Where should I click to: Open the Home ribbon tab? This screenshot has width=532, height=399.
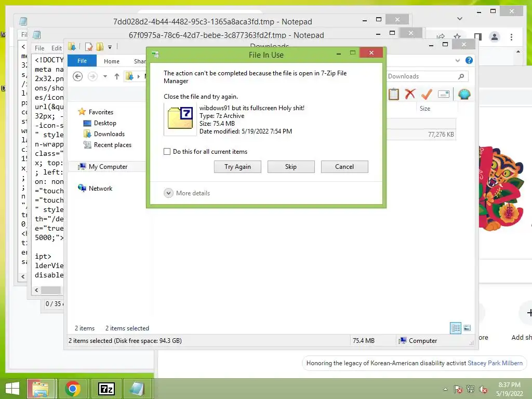point(112,61)
